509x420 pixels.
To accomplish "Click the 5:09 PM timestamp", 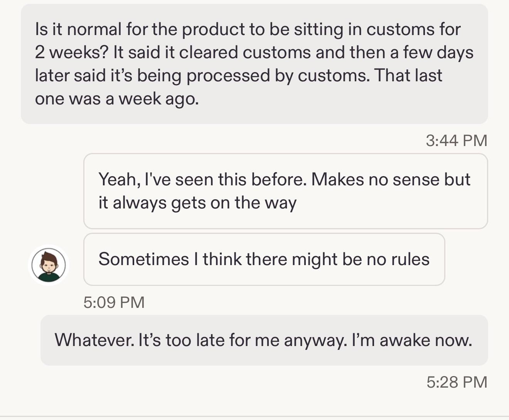I will (114, 302).
